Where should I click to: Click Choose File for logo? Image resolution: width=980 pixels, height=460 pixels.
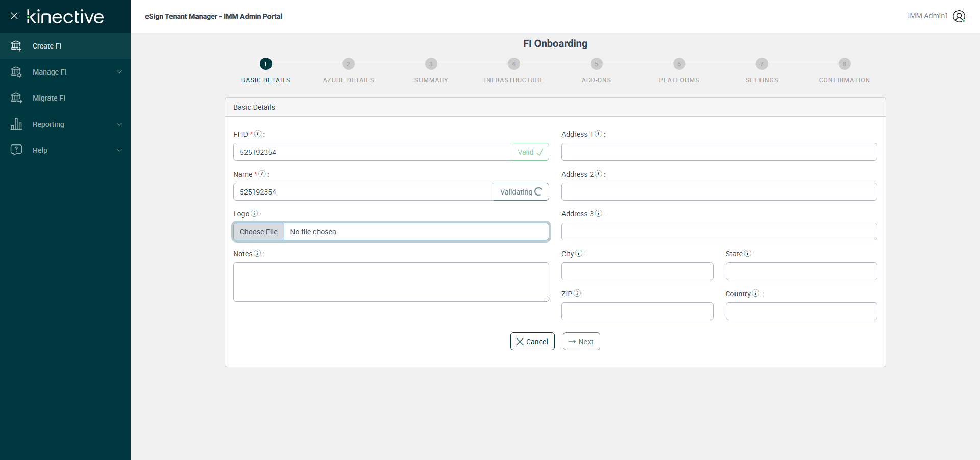(259, 232)
